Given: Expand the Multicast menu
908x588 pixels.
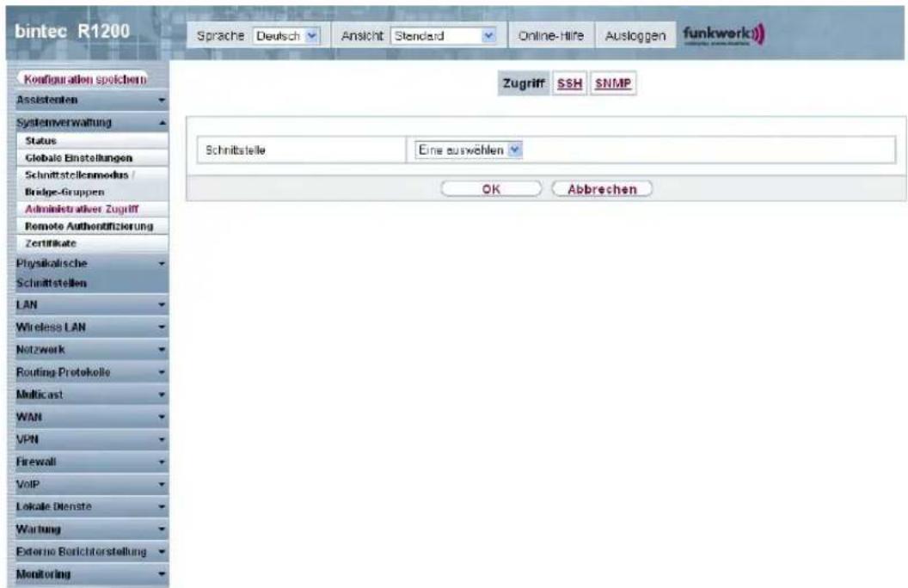Looking at the screenshot, I should [x=91, y=395].
